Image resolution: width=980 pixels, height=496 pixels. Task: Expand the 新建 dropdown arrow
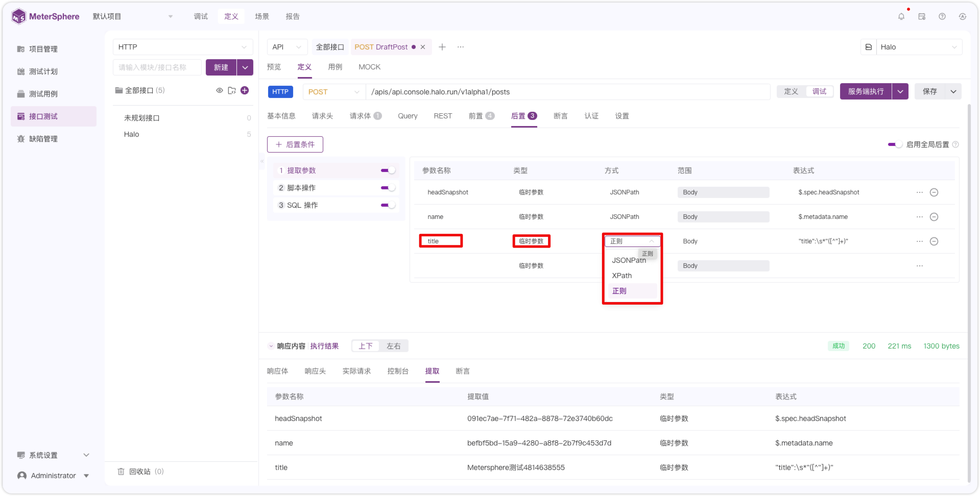click(245, 67)
